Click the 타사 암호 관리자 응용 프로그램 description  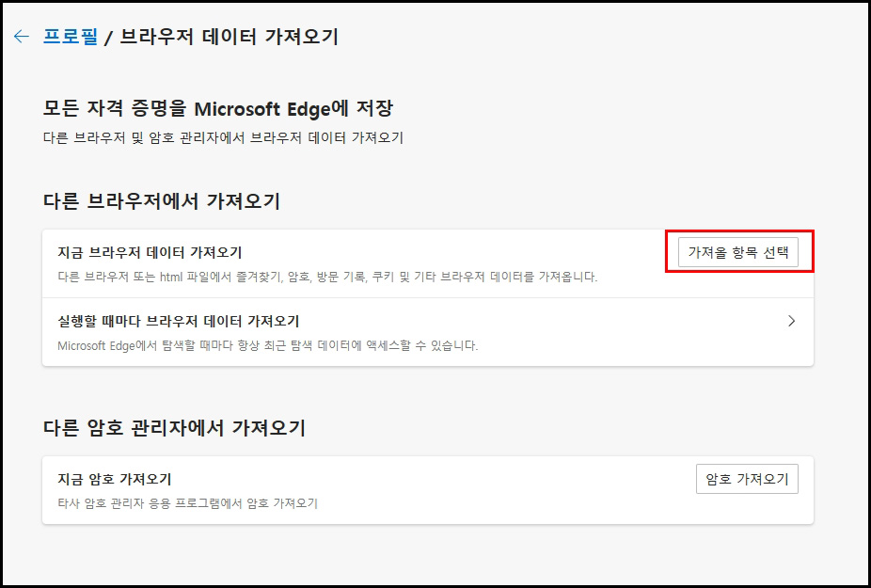pos(188,503)
